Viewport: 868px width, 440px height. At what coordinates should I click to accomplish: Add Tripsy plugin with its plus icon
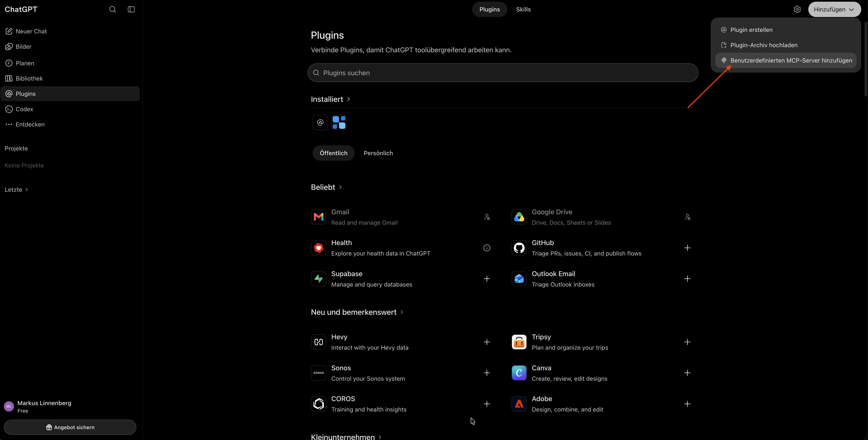click(x=687, y=342)
